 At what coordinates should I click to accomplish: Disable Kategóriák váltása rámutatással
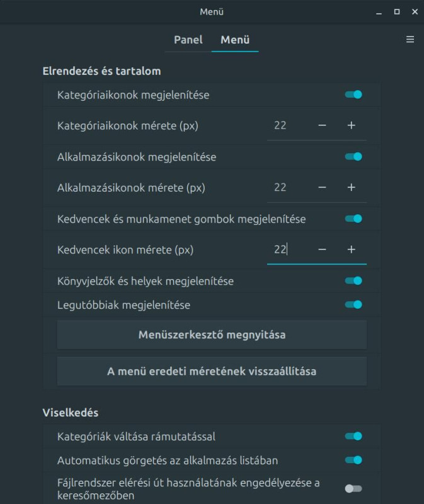click(353, 436)
